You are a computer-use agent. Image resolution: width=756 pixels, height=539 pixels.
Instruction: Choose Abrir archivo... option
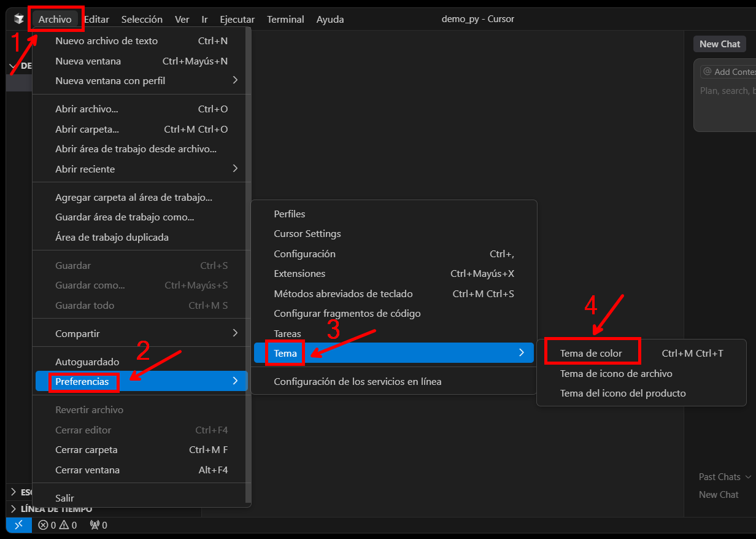[x=141, y=109]
